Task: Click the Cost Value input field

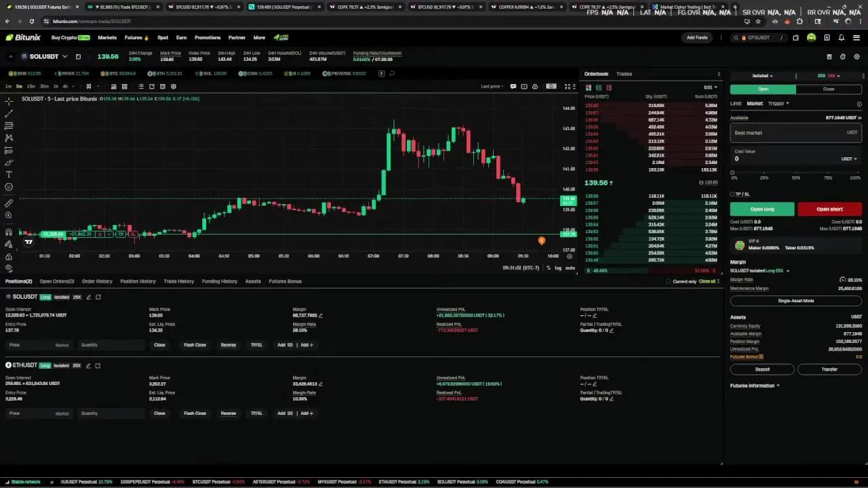Action: tap(787, 159)
